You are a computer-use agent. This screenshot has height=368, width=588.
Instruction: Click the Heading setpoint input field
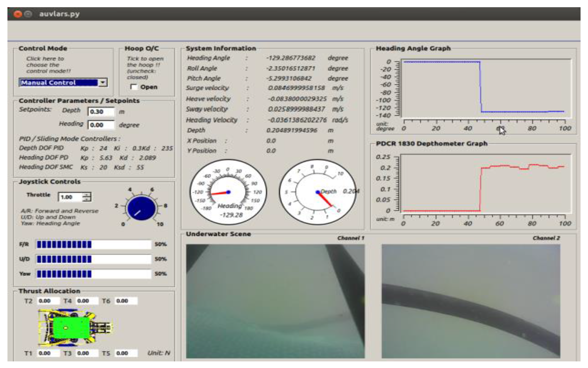point(101,125)
